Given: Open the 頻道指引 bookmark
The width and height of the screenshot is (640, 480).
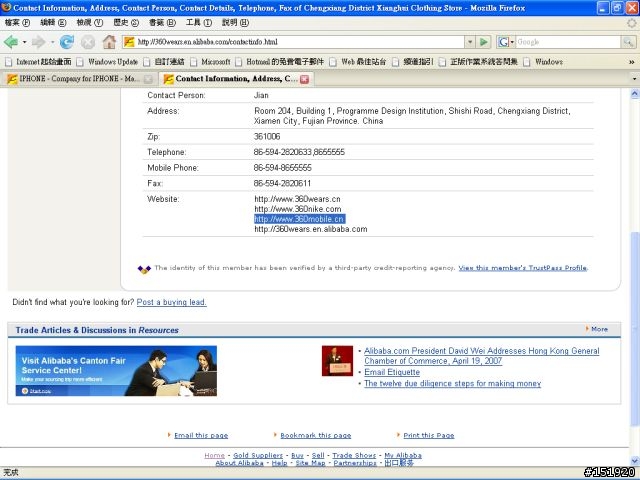Looking at the screenshot, I should (x=413, y=62).
